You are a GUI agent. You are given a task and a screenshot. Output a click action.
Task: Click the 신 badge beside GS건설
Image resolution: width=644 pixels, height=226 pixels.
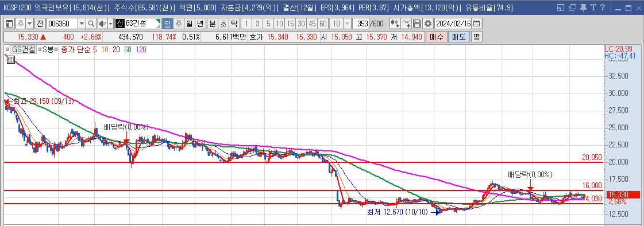[x=119, y=24]
